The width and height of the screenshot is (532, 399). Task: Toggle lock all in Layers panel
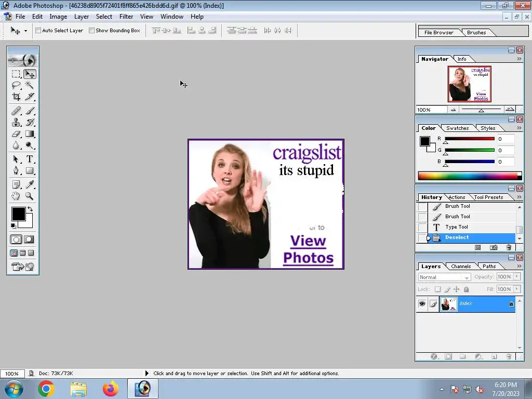click(467, 289)
